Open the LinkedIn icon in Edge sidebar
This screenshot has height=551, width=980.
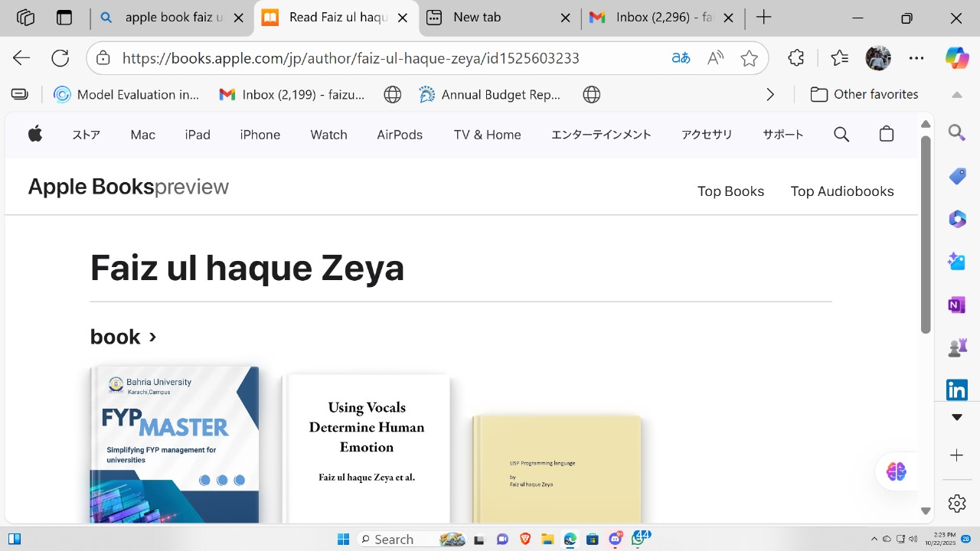point(956,390)
